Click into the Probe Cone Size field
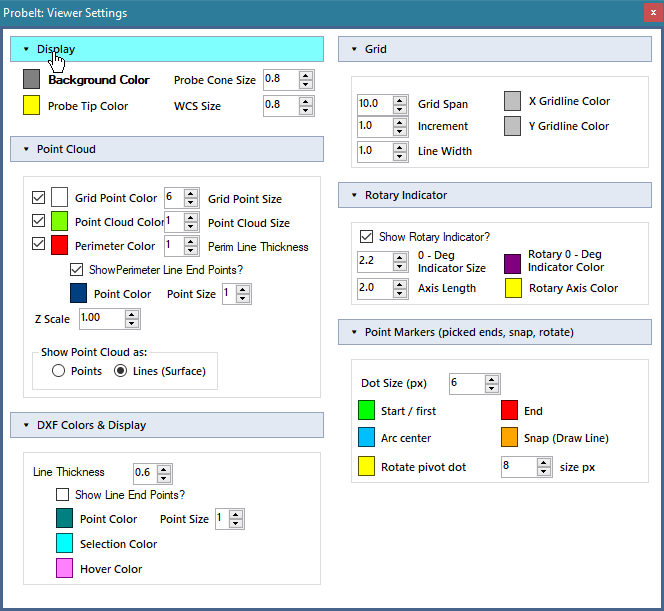 coord(281,80)
